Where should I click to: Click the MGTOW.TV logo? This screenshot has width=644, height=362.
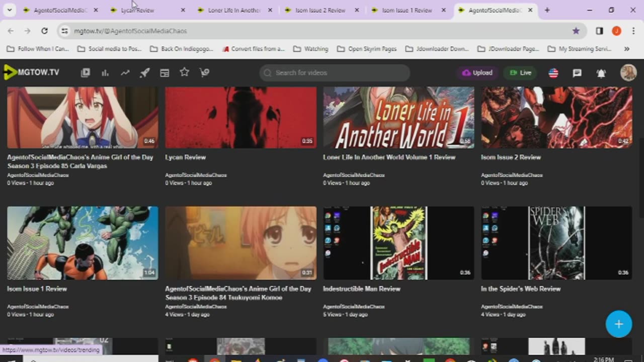[x=31, y=72]
